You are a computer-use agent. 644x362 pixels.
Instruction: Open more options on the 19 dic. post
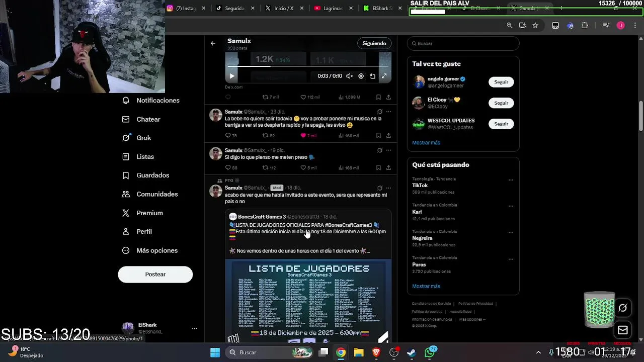click(388, 150)
